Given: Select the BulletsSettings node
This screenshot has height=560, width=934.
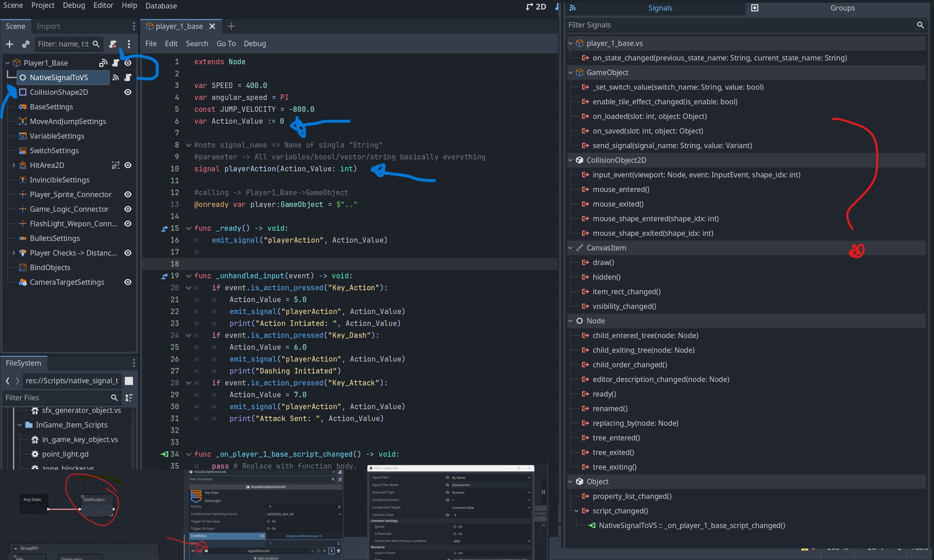Looking at the screenshot, I should pyautogui.click(x=54, y=238).
